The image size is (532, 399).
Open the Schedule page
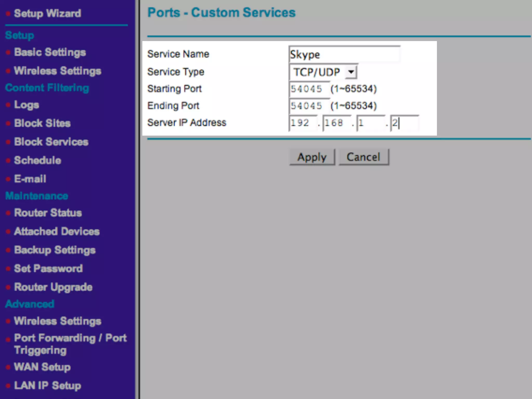point(38,160)
